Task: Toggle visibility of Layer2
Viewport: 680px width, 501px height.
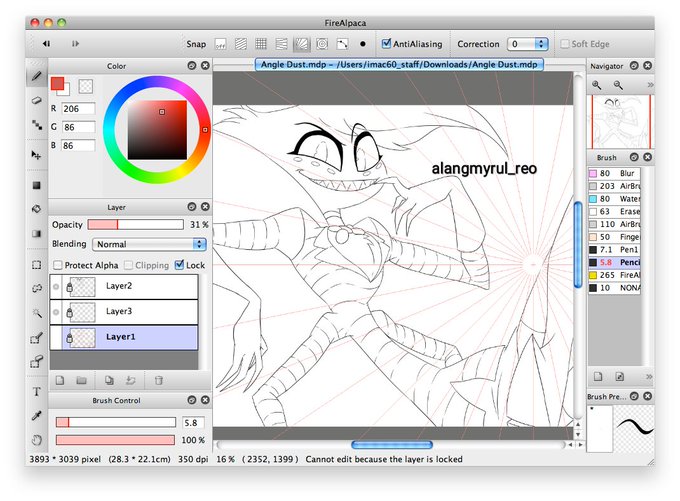Action: (56, 287)
